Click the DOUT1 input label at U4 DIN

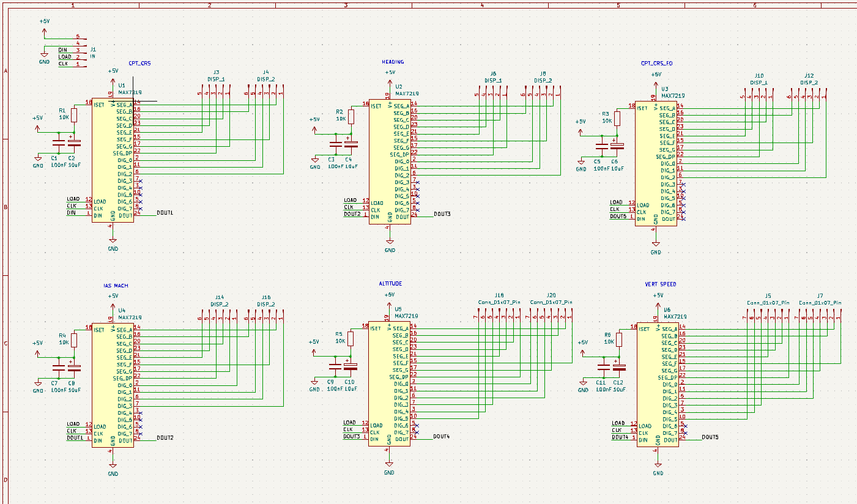click(75, 438)
